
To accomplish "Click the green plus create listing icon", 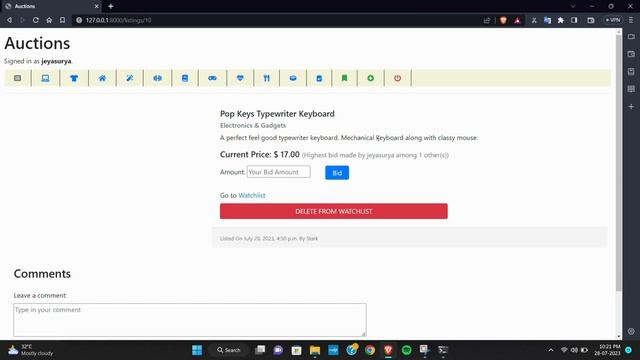I will tap(371, 78).
